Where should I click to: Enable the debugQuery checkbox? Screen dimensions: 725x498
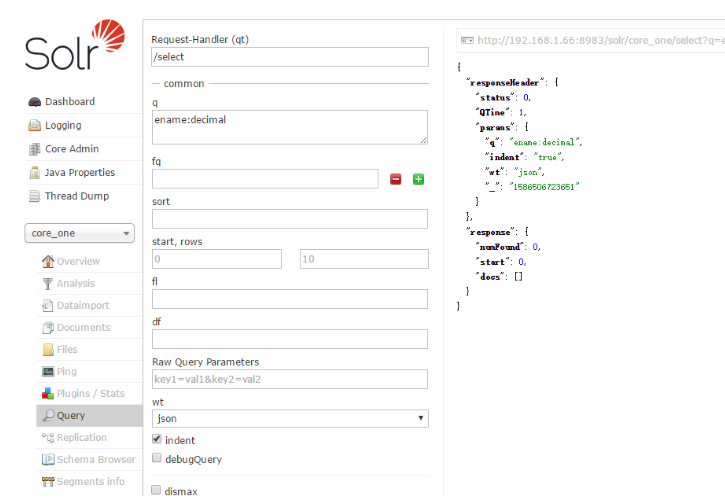click(x=156, y=459)
